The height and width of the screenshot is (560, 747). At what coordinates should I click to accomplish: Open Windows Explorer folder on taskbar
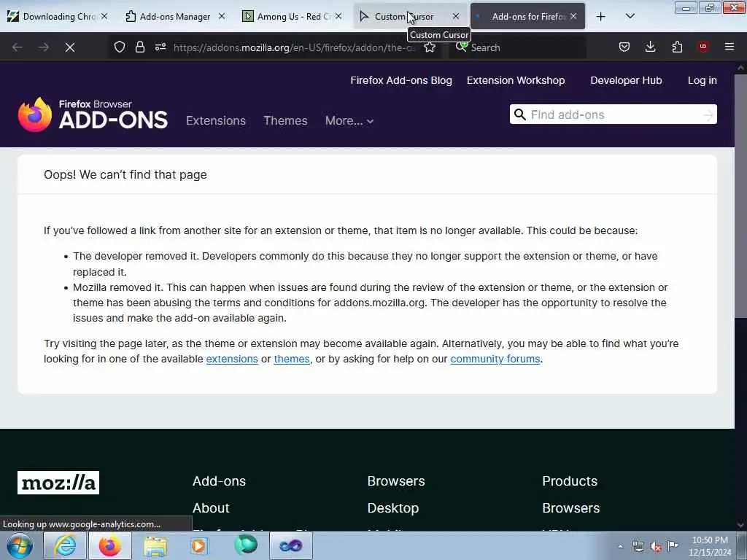click(155, 545)
